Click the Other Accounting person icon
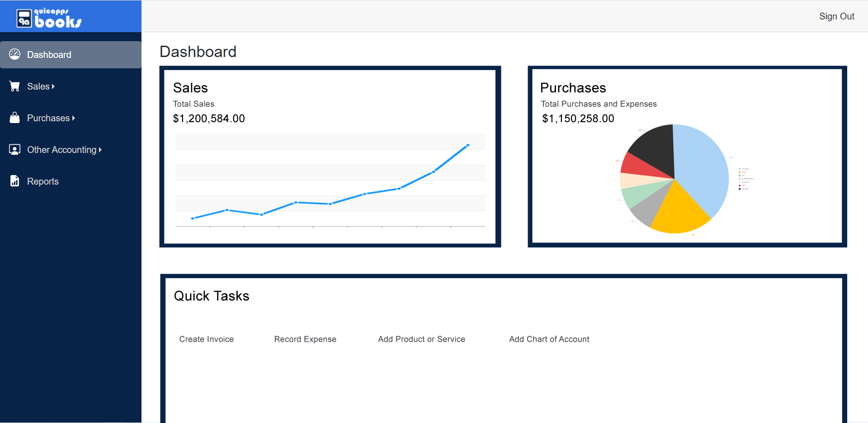The image size is (868, 423). (x=15, y=150)
